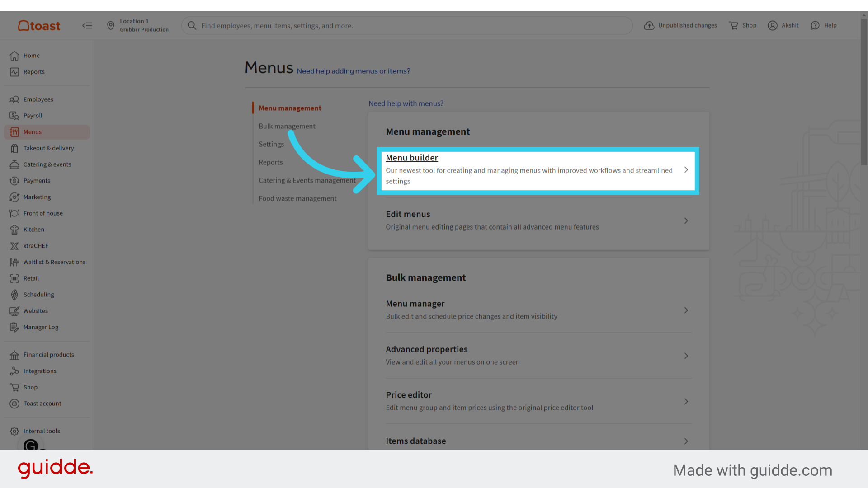
Task: Click the Shop cart icon in header
Action: [733, 26]
